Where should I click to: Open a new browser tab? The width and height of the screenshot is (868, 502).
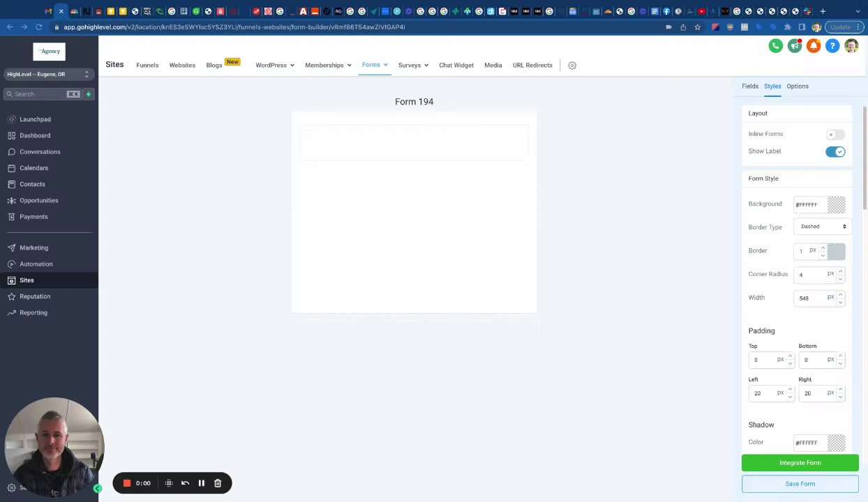click(823, 11)
